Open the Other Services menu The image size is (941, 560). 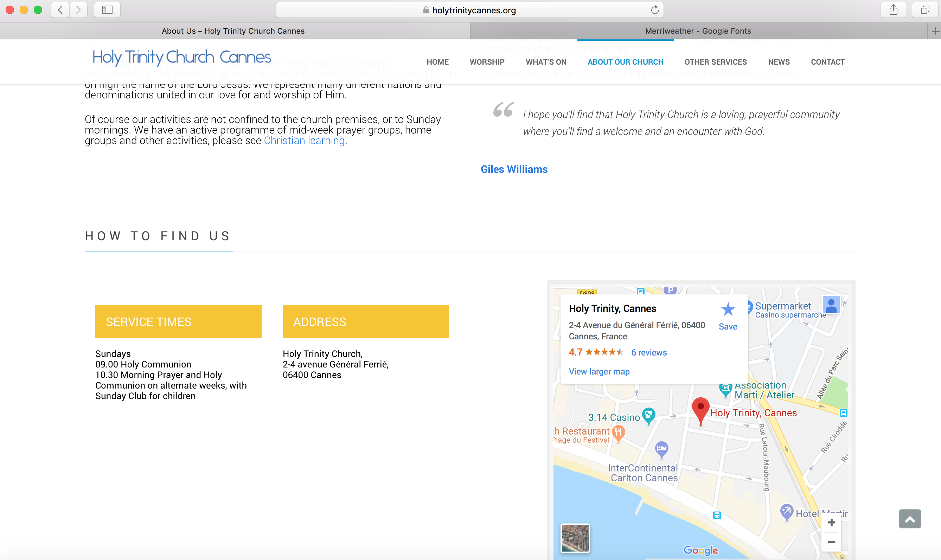pyautogui.click(x=715, y=62)
